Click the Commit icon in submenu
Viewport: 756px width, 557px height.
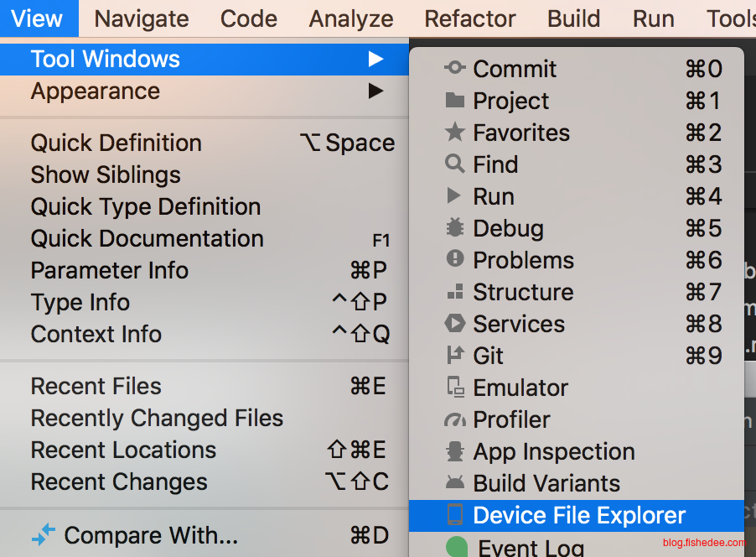454,69
